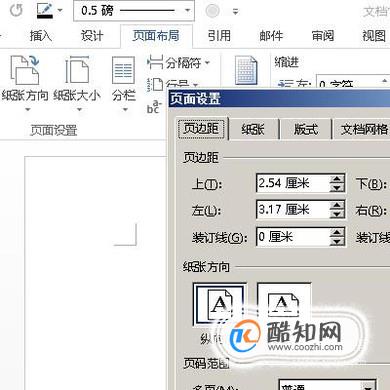This screenshot has height=390, width=390.
Task: Open the 引用 ribbon tab
Action: [x=219, y=35]
